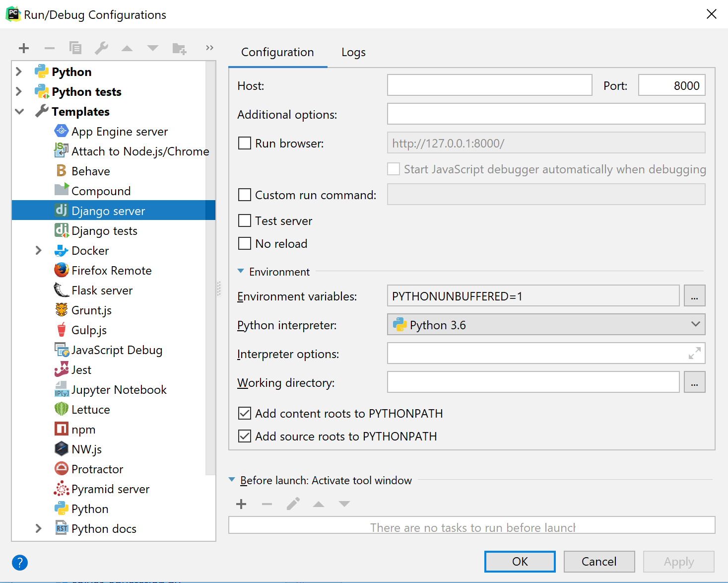728x583 pixels.
Task: Select the Configuration tab
Action: [x=277, y=52]
